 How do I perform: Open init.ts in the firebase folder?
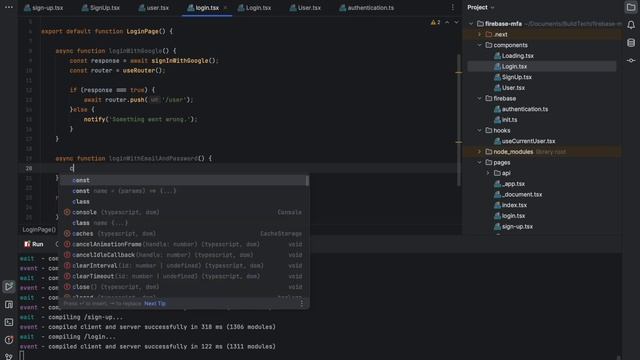tap(509, 120)
